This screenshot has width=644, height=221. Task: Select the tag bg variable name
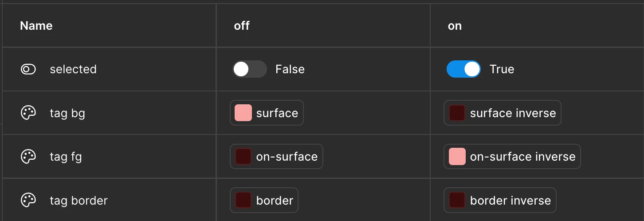click(x=67, y=113)
